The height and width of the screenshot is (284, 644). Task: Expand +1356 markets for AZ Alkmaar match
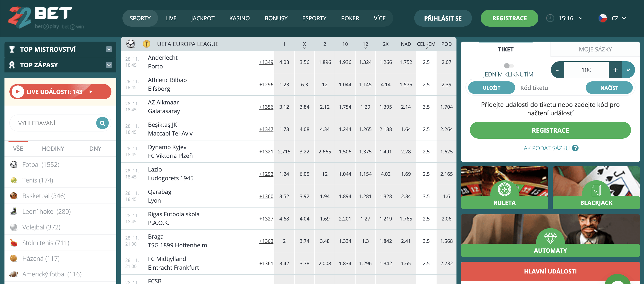coord(266,107)
